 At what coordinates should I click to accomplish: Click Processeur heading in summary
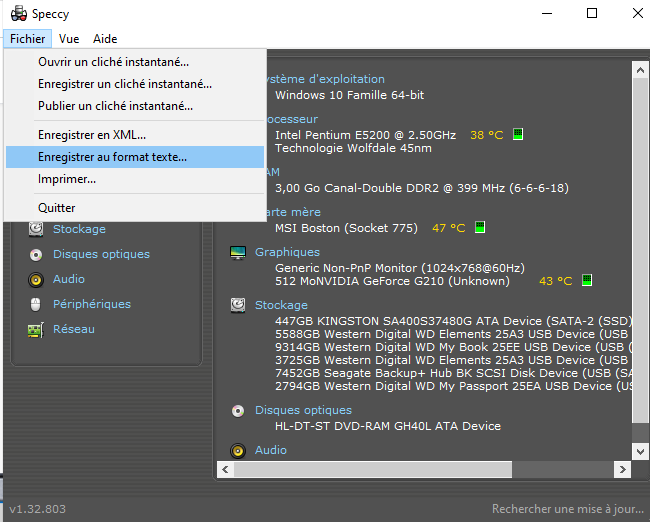point(292,119)
